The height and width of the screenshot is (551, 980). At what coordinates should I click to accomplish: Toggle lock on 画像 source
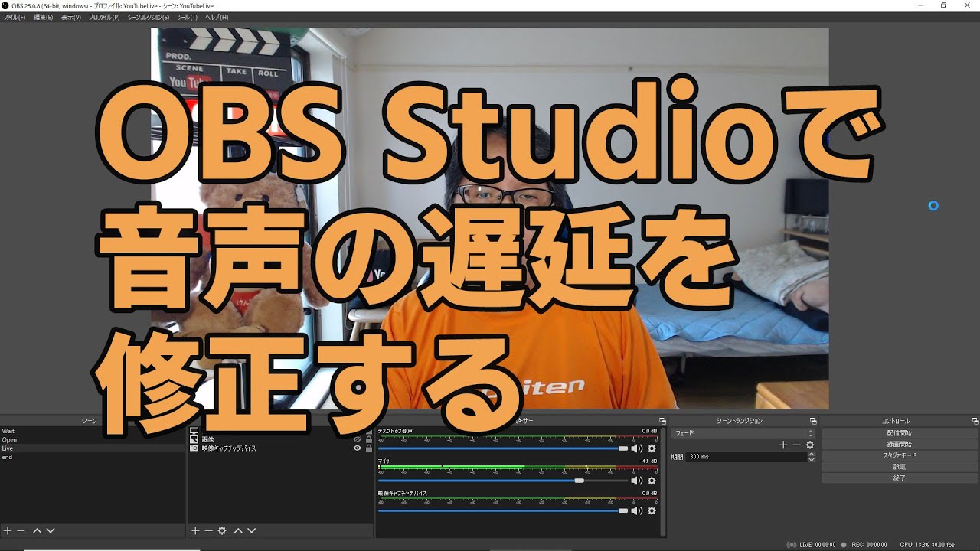369,439
